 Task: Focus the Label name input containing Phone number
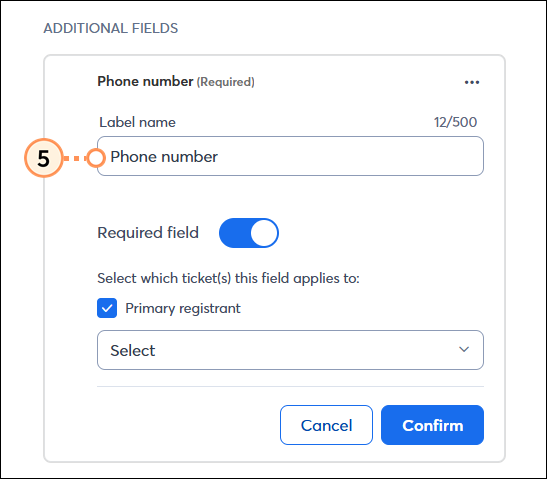(290, 156)
